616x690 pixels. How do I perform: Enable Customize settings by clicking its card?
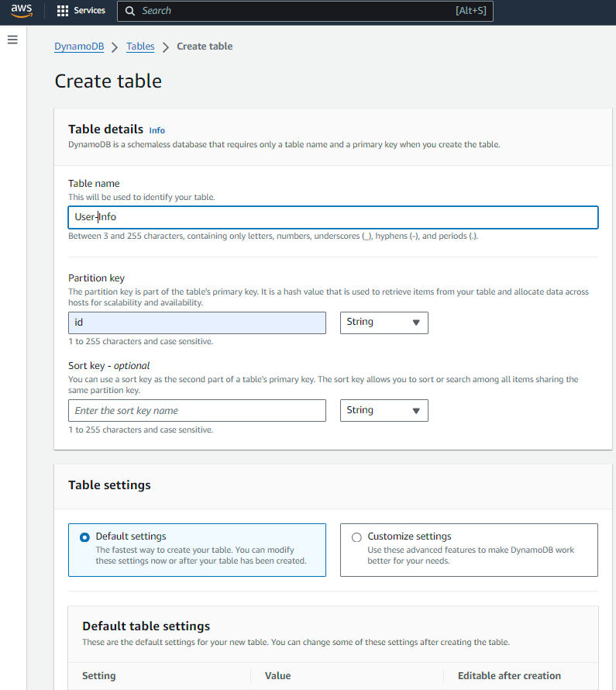pos(469,550)
